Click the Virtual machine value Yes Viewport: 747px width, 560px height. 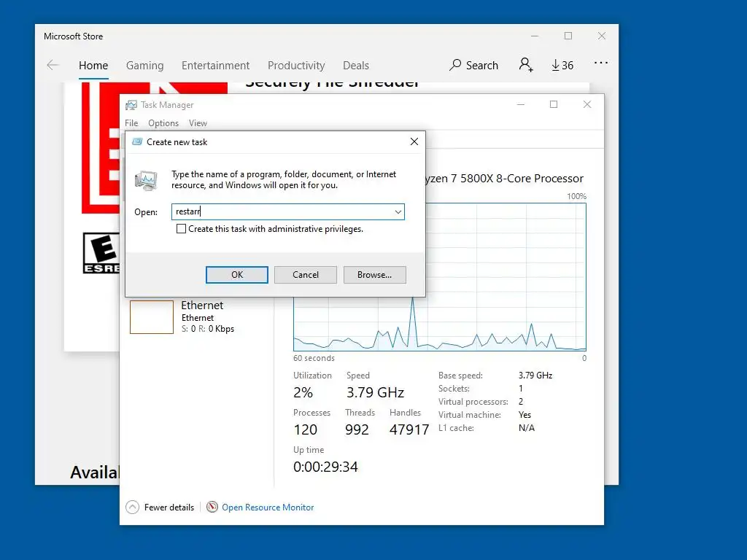(x=525, y=415)
